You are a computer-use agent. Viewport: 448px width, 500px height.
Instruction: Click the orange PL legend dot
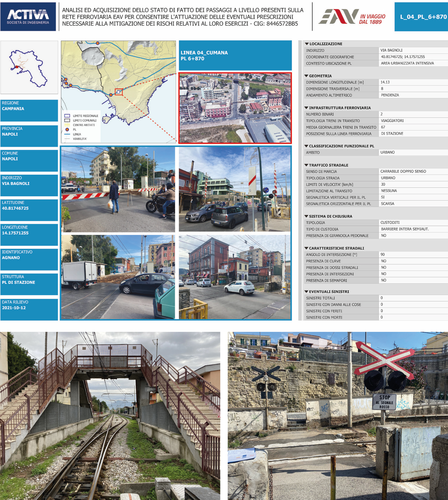(67, 130)
